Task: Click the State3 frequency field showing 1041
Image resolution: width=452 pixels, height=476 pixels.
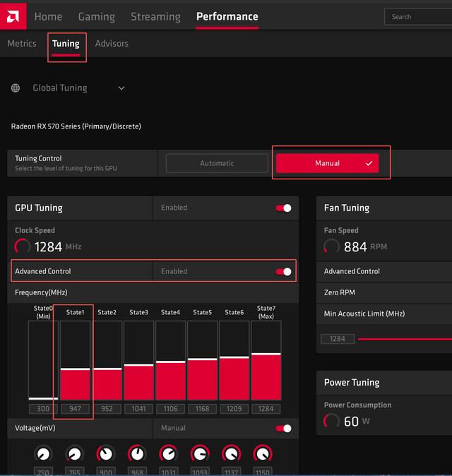Action: 138,409
